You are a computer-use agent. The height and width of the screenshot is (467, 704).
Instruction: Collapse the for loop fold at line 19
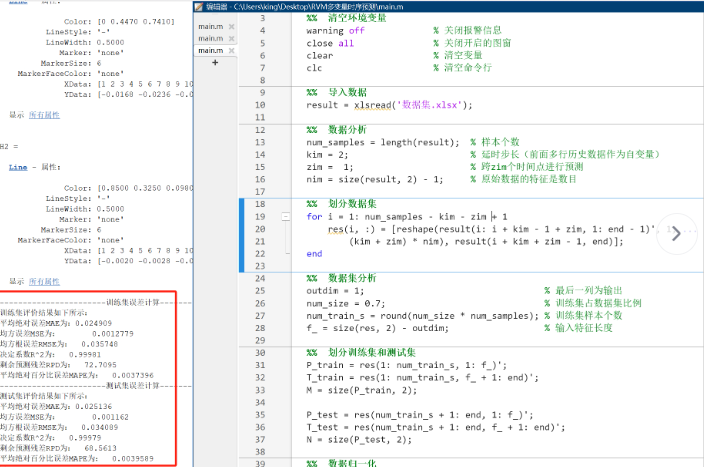(x=286, y=217)
